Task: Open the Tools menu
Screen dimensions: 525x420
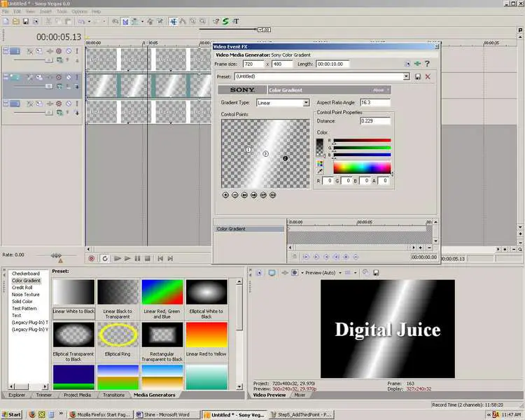Action: [62, 11]
